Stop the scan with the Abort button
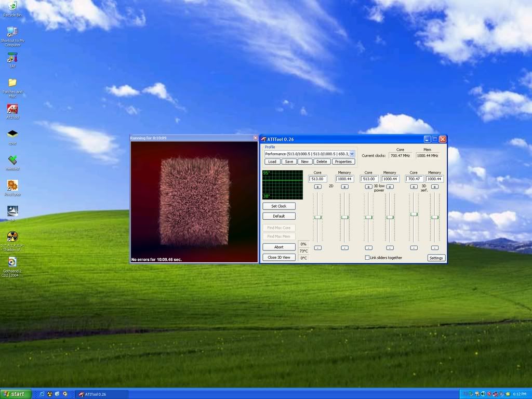Screen dimensions: 532x399 [x=279, y=247]
